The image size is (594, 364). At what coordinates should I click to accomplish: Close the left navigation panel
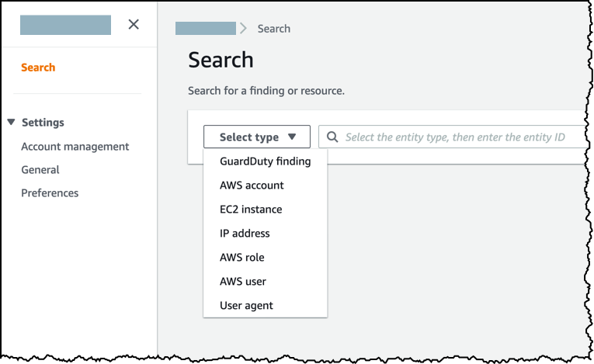[x=134, y=24]
